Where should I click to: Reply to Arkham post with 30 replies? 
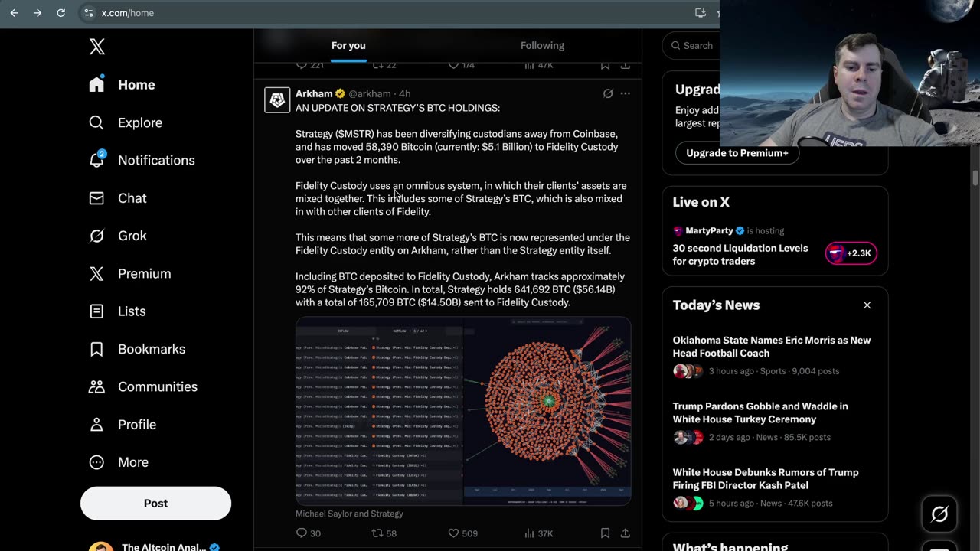[309, 533]
